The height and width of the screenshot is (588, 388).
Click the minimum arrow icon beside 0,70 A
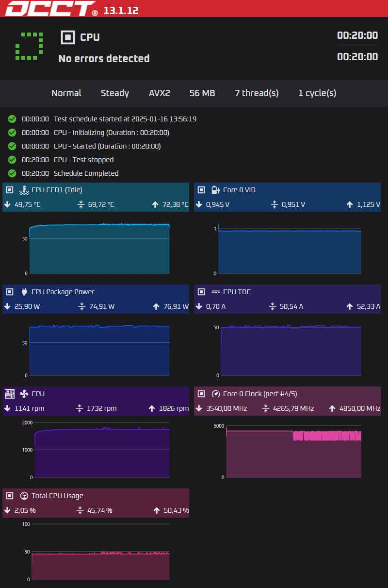pyautogui.click(x=199, y=306)
